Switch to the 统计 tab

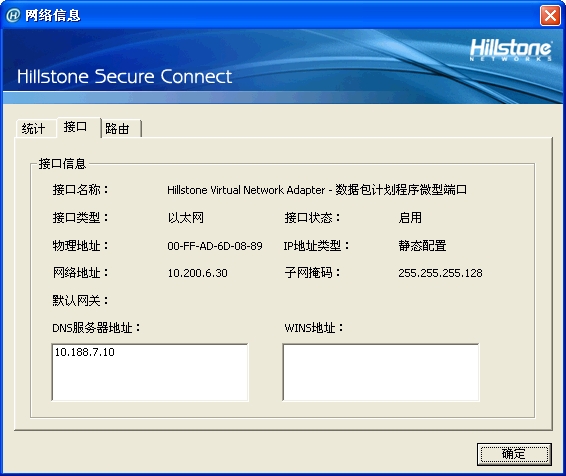35,128
